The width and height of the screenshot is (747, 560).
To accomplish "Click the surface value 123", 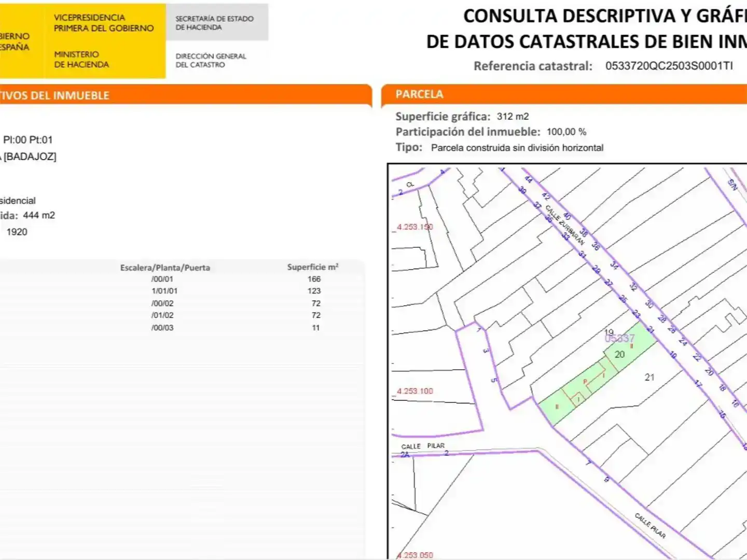I will click(314, 291).
